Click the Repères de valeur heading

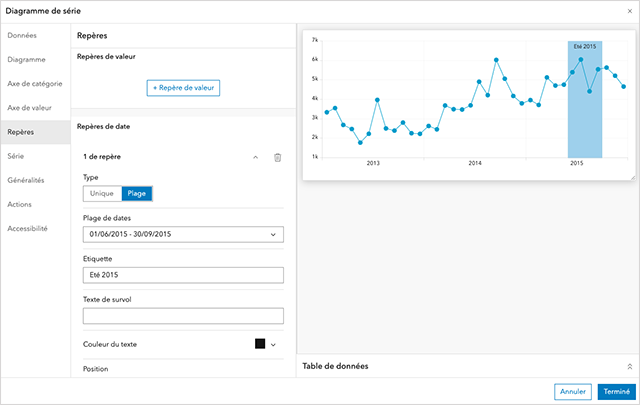[x=106, y=57]
